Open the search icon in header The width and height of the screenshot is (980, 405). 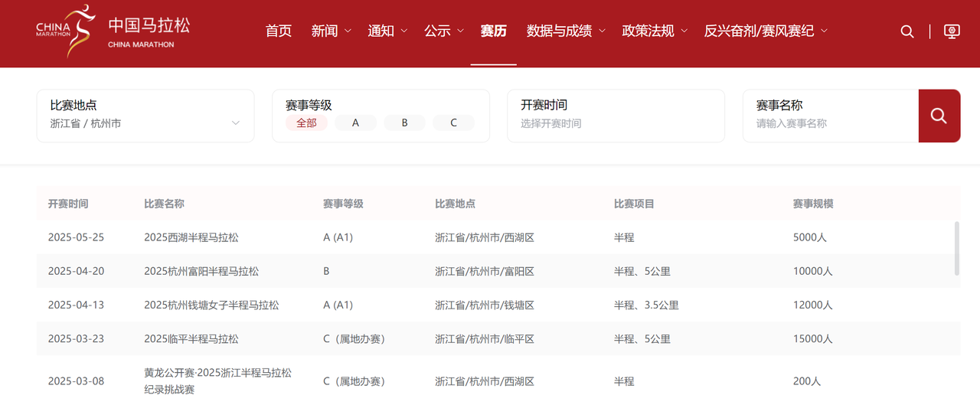[x=907, y=31]
